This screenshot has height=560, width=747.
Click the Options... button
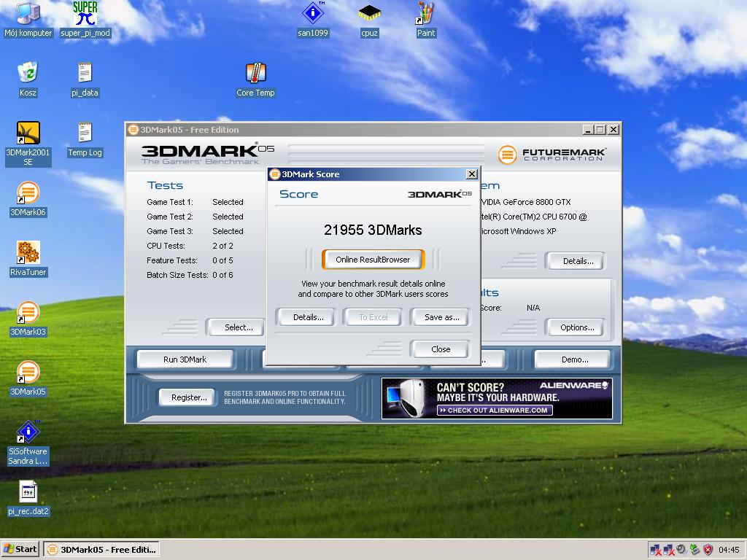tap(576, 327)
